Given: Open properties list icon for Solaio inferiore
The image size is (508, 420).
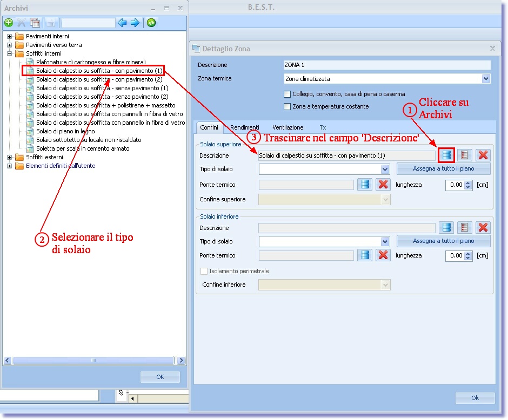Looking at the screenshot, I should (x=464, y=228).
